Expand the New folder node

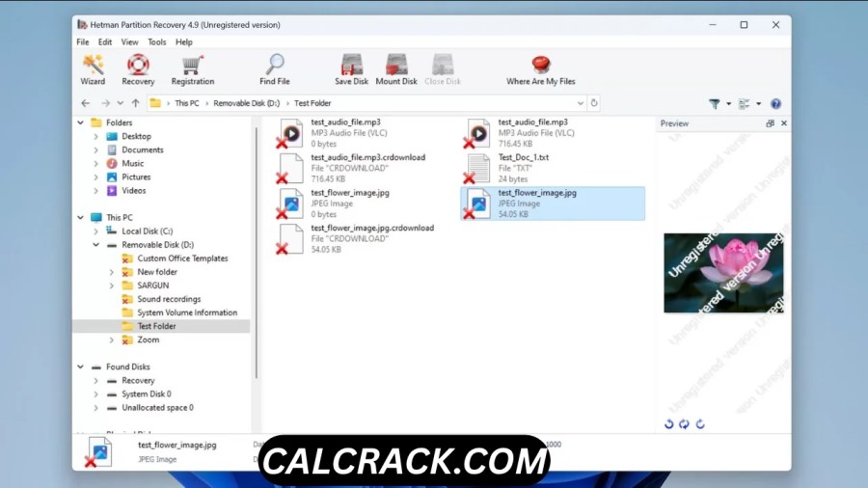(111, 272)
